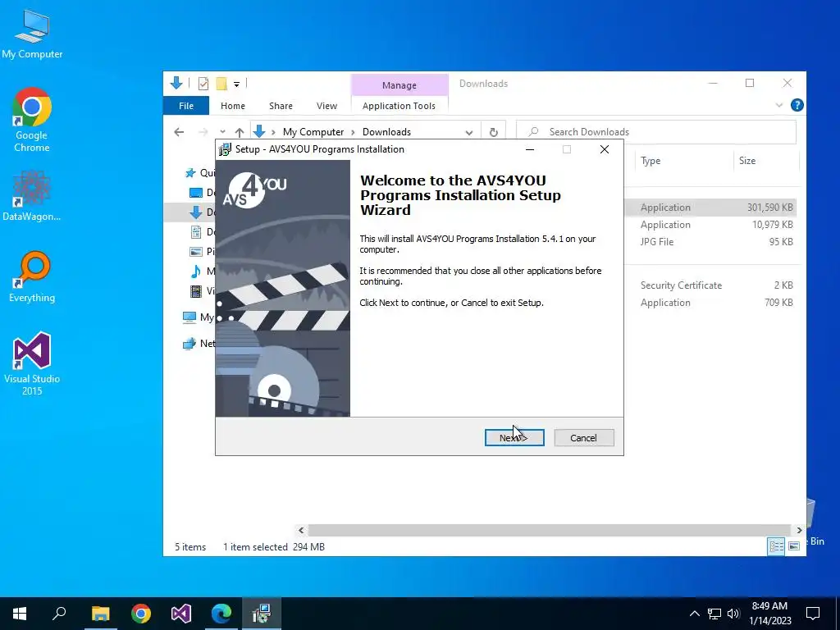Open My Computer desktop icon
840x630 pixels.
click(x=32, y=34)
